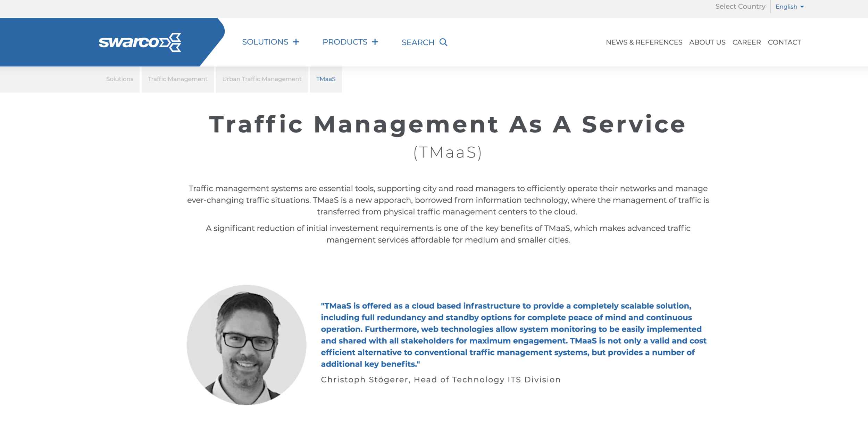Select the Traffic Management breadcrumb
The image size is (868, 442).
[177, 79]
